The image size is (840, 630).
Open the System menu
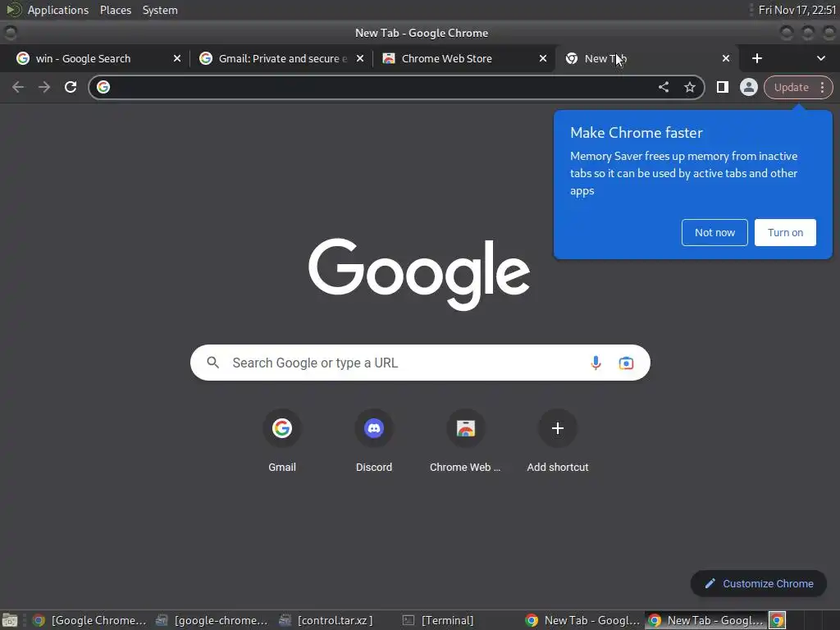(160, 10)
